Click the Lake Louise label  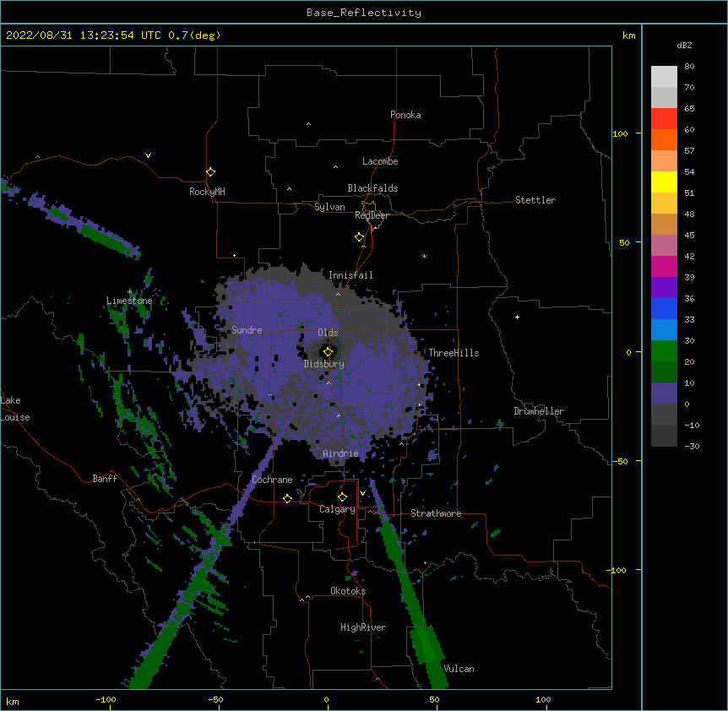click(15, 409)
